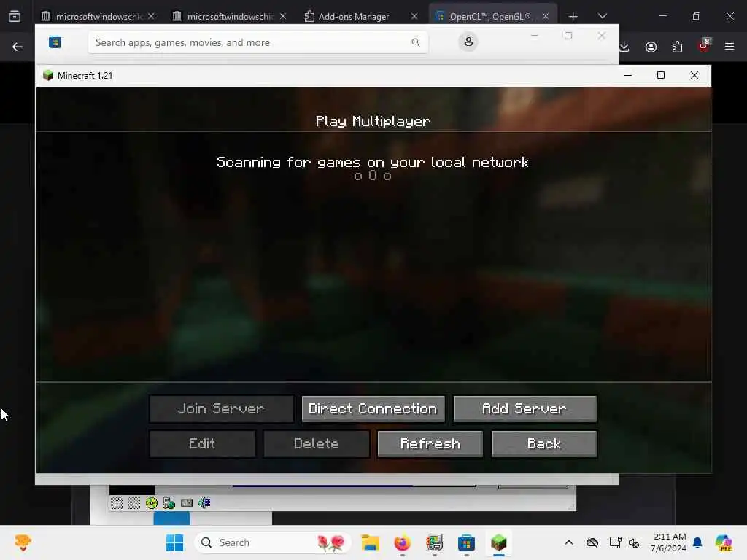Image resolution: width=747 pixels, height=560 pixels.
Task: Click the taskbar Search box
Action: pos(273,542)
